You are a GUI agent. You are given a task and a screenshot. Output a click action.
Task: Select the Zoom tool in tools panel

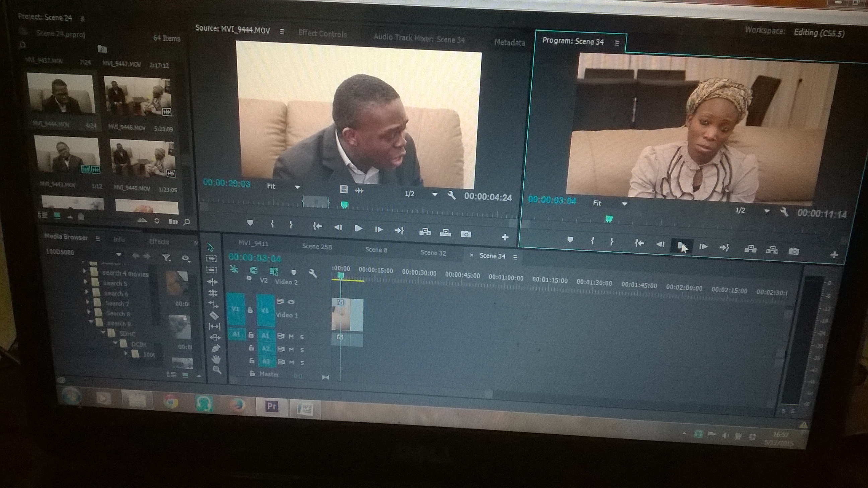click(217, 370)
